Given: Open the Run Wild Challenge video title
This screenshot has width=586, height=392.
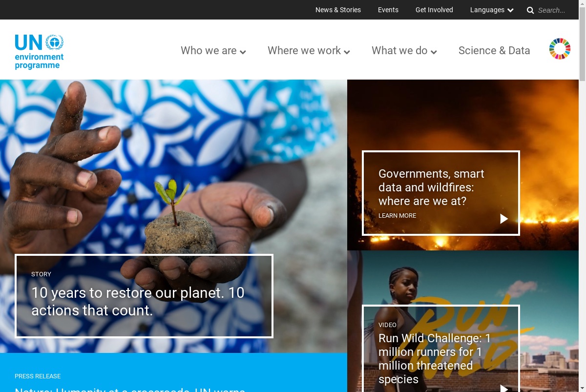Looking at the screenshot, I should [x=435, y=359].
